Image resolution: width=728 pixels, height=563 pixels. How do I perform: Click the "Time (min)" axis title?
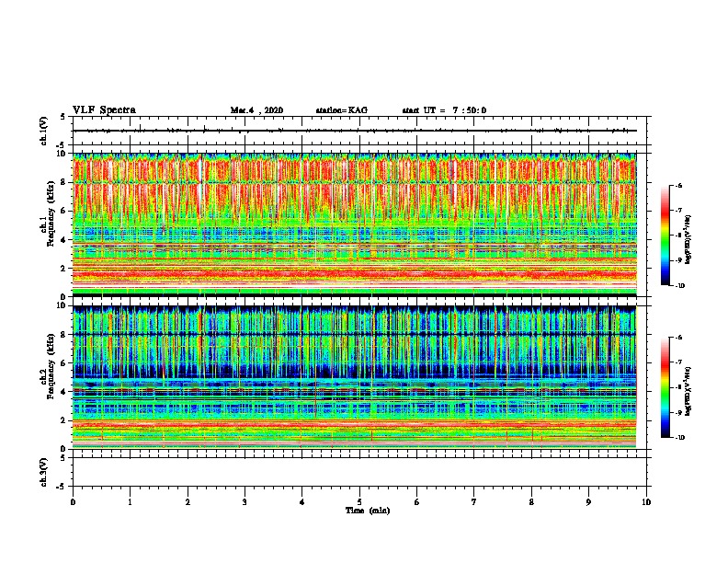coord(368,511)
